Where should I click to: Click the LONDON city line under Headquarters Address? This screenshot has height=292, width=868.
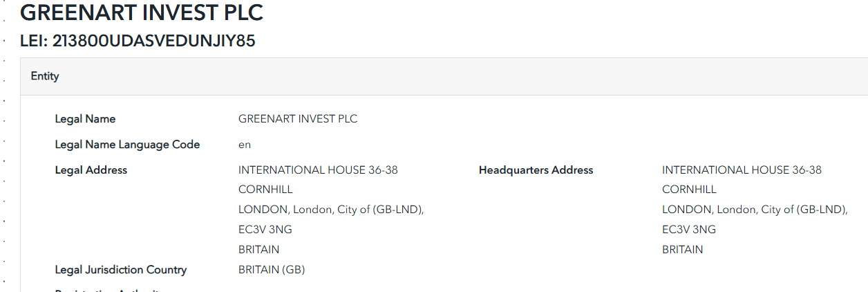754,210
